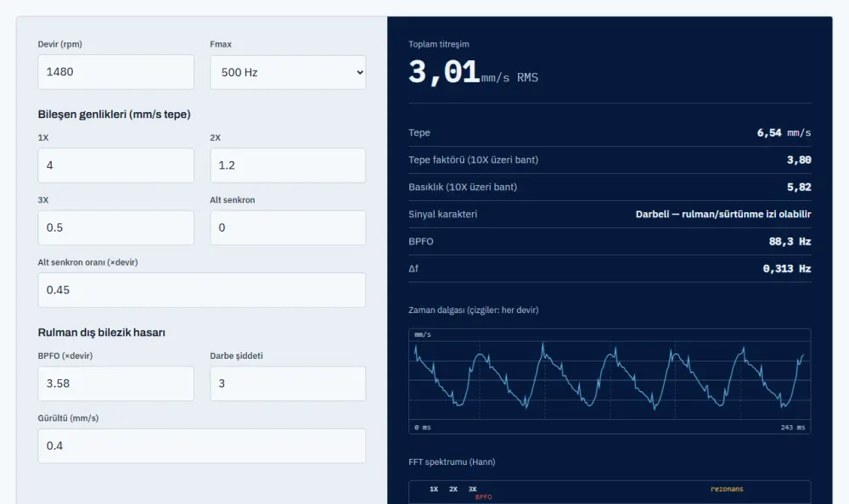Screen dimensions: 849x504
Task: Click the 3,01 mm/s RMS total value
Action: (473, 72)
